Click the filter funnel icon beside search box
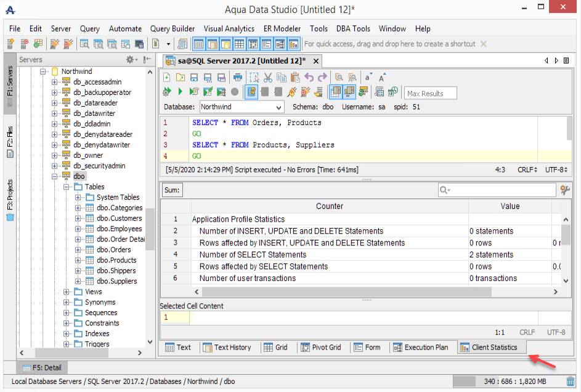The width and height of the screenshot is (581, 392). click(565, 190)
